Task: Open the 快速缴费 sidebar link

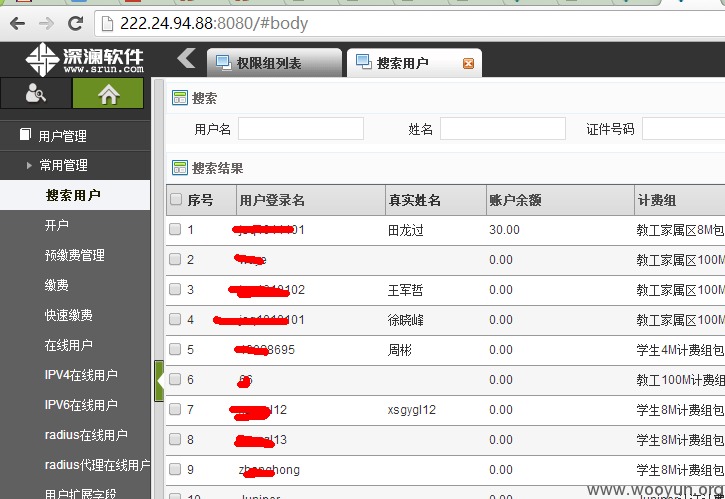Action: point(69,315)
